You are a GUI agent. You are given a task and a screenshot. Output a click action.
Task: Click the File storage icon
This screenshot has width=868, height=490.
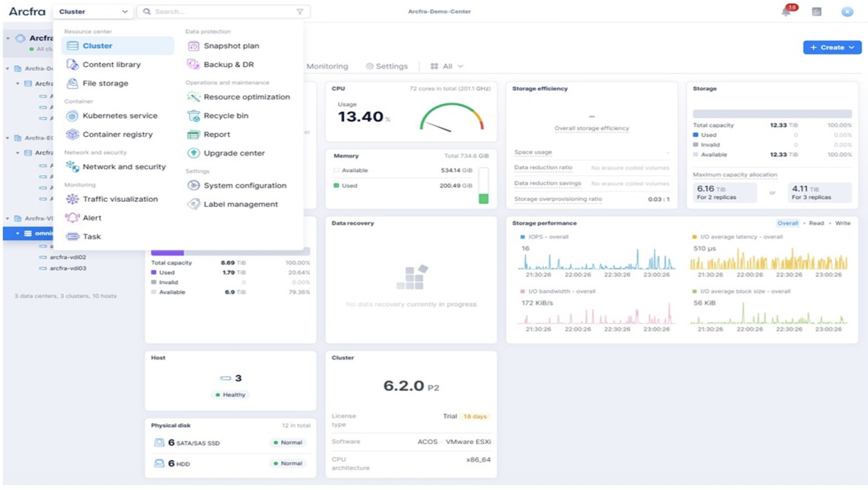[72, 83]
